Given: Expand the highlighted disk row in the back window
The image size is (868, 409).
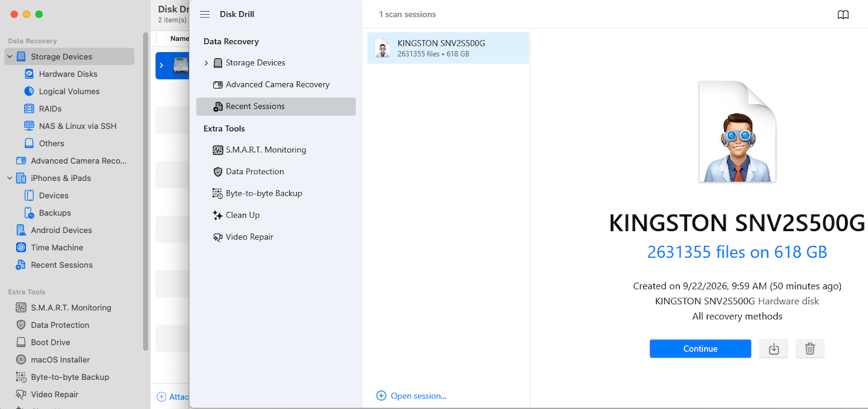Looking at the screenshot, I should tap(162, 65).
